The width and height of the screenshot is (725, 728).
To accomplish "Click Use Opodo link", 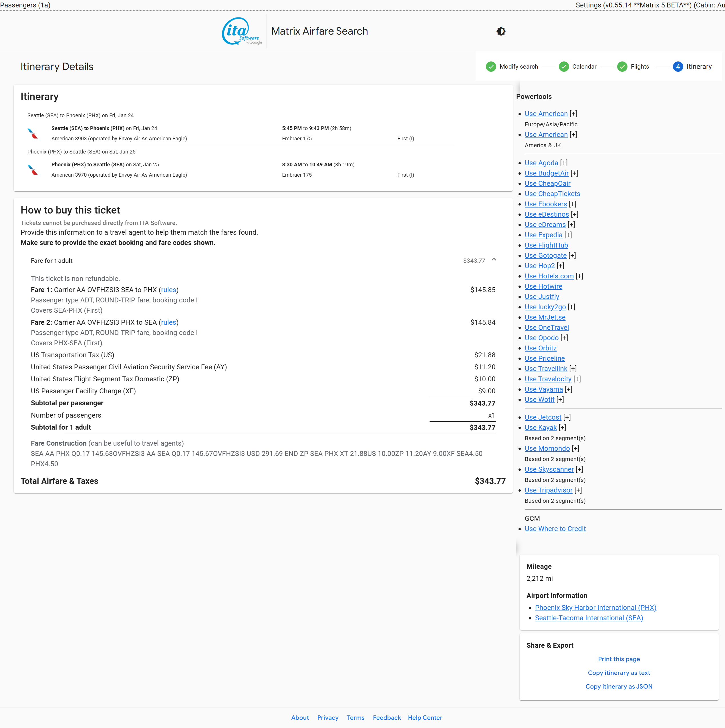I will [541, 338].
